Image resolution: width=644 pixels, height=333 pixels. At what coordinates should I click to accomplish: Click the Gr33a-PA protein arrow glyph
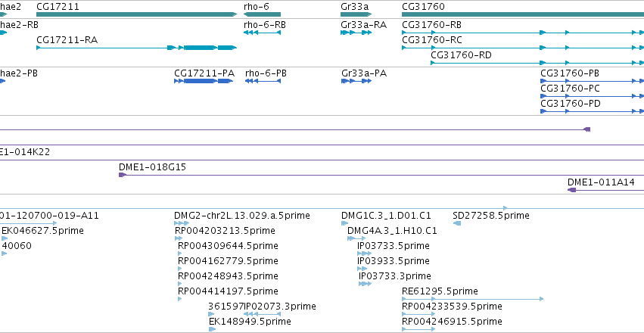point(356,81)
